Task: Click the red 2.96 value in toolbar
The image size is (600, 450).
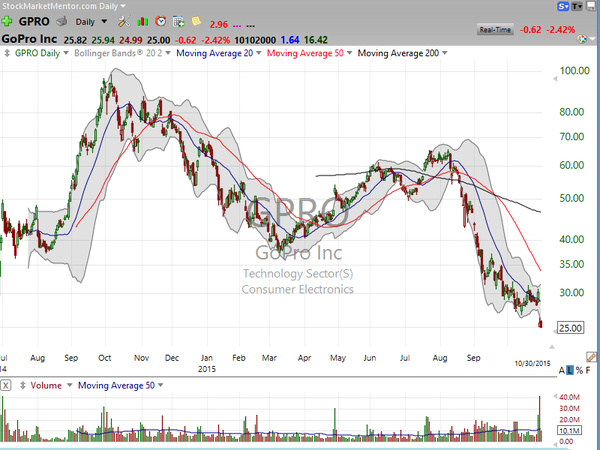Action: click(219, 25)
